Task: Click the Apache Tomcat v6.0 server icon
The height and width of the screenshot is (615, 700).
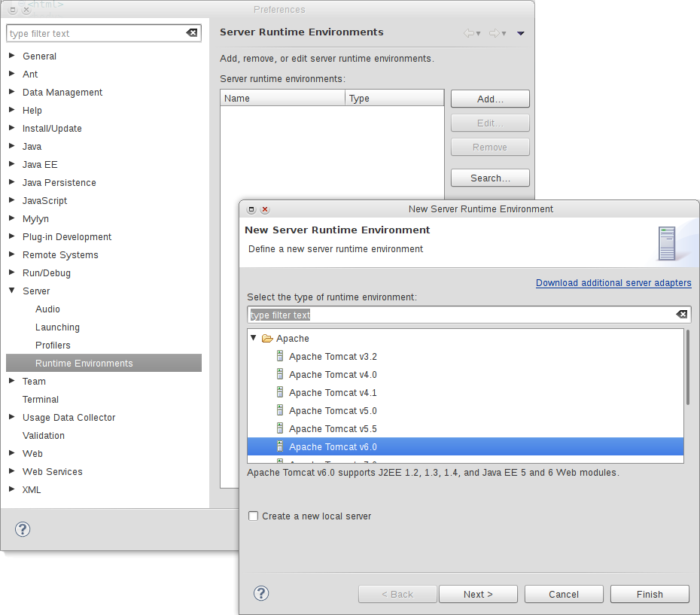Action: click(280, 446)
